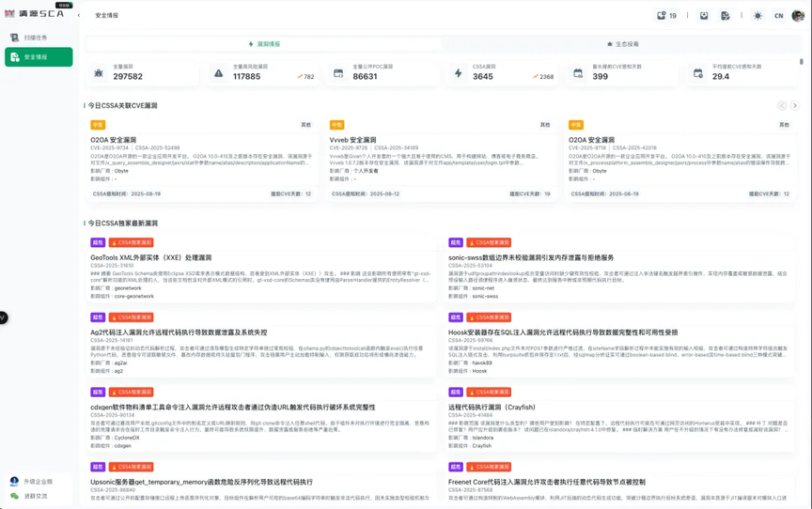
Task: Collapse the sidebar with the chevron arrow
Action: [79, 16]
